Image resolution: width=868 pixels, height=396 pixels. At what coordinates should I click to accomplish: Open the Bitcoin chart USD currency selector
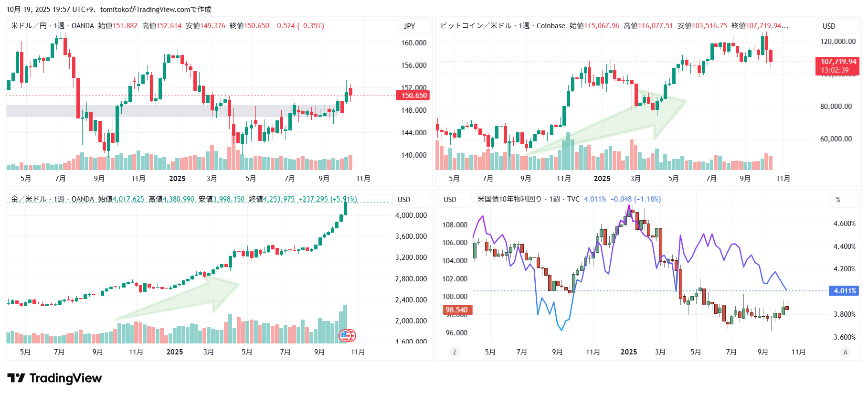pos(829,26)
